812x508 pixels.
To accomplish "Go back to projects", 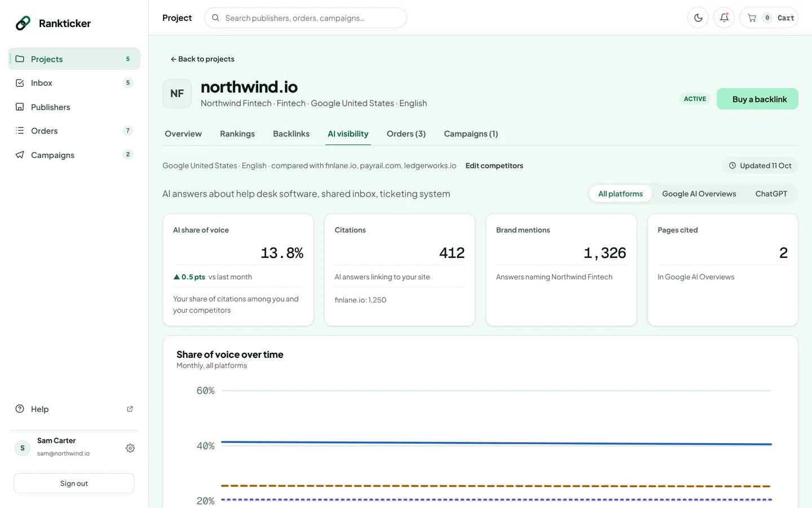I will click(x=202, y=59).
